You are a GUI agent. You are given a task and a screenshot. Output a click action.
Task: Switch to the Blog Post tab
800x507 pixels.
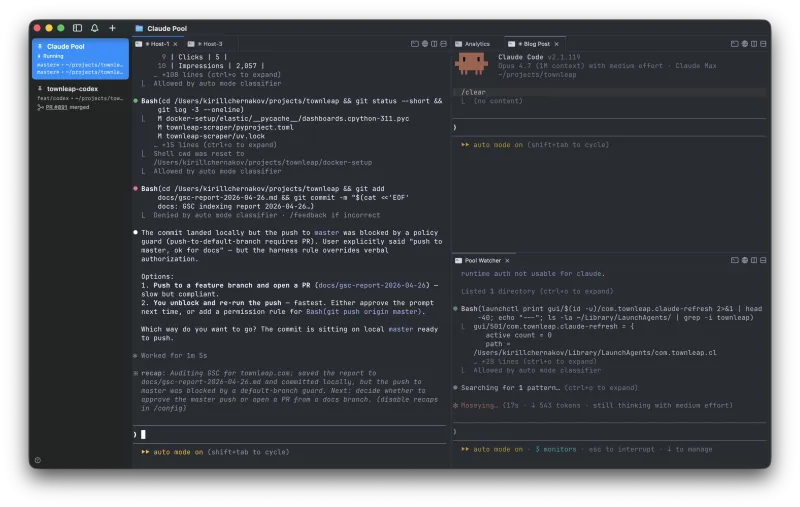tap(533, 44)
